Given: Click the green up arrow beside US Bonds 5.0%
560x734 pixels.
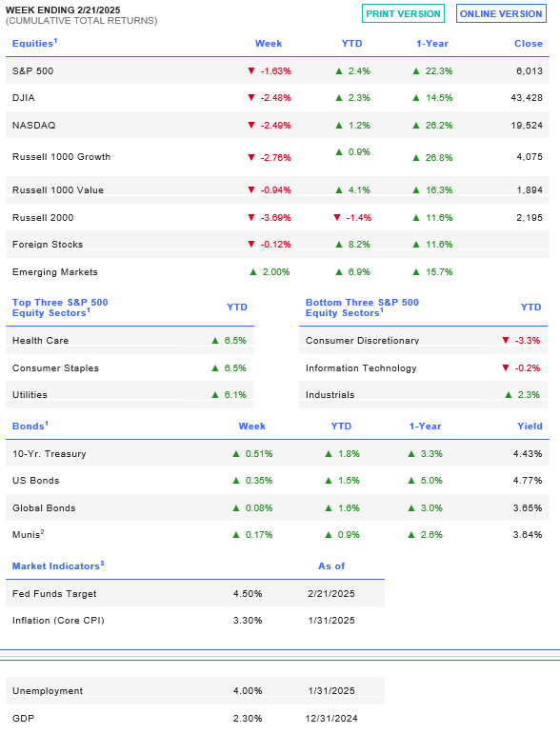Looking at the screenshot, I should (411, 480).
